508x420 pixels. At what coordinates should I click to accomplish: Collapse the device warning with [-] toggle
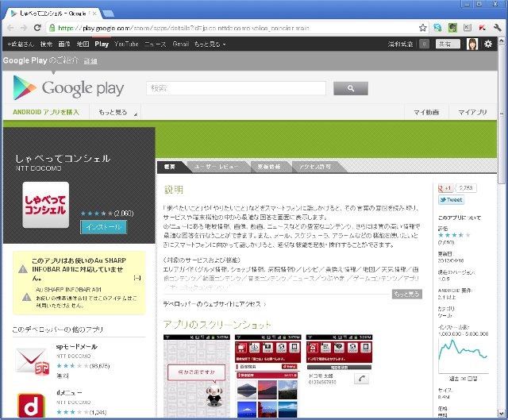pyautogui.click(x=137, y=278)
